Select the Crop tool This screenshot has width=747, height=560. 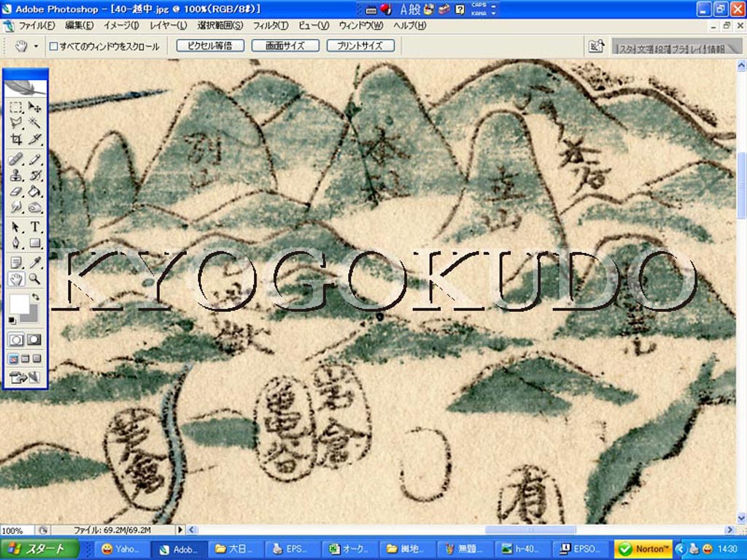point(16,139)
